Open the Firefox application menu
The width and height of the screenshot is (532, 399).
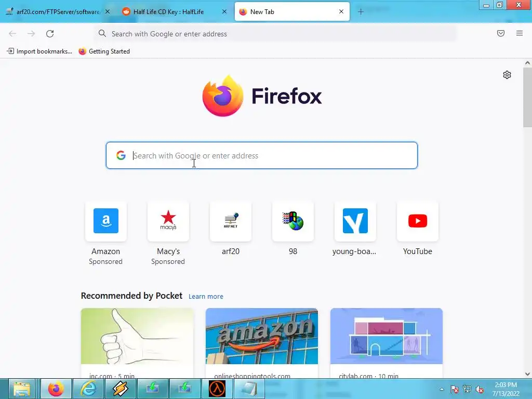[x=520, y=33]
